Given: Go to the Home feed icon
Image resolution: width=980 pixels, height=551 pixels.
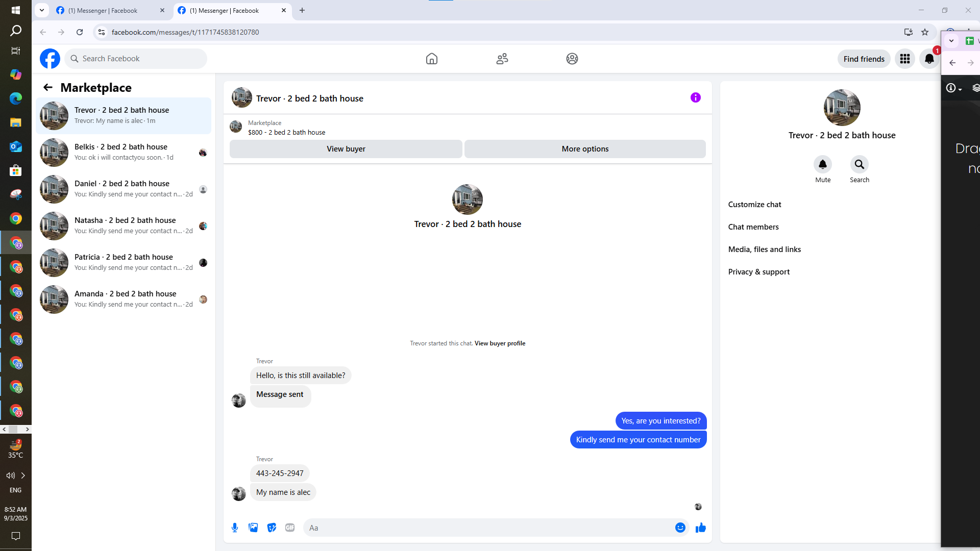Looking at the screenshot, I should coord(432,59).
